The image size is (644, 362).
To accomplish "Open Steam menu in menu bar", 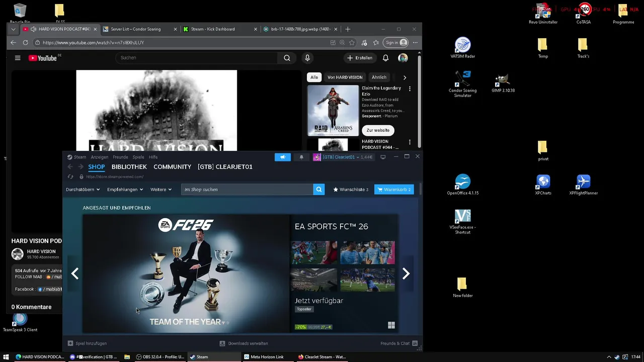I will tap(80, 157).
